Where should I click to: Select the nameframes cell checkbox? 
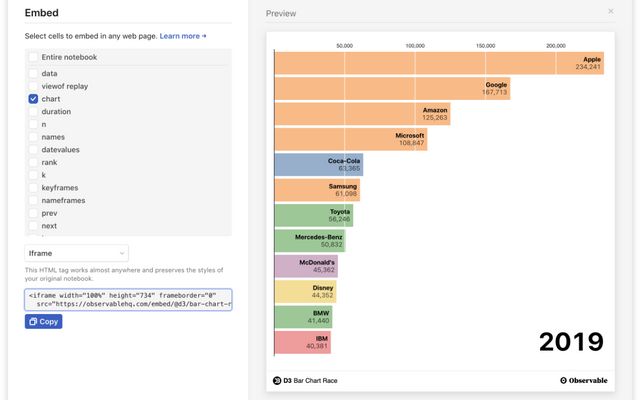pos(33,200)
